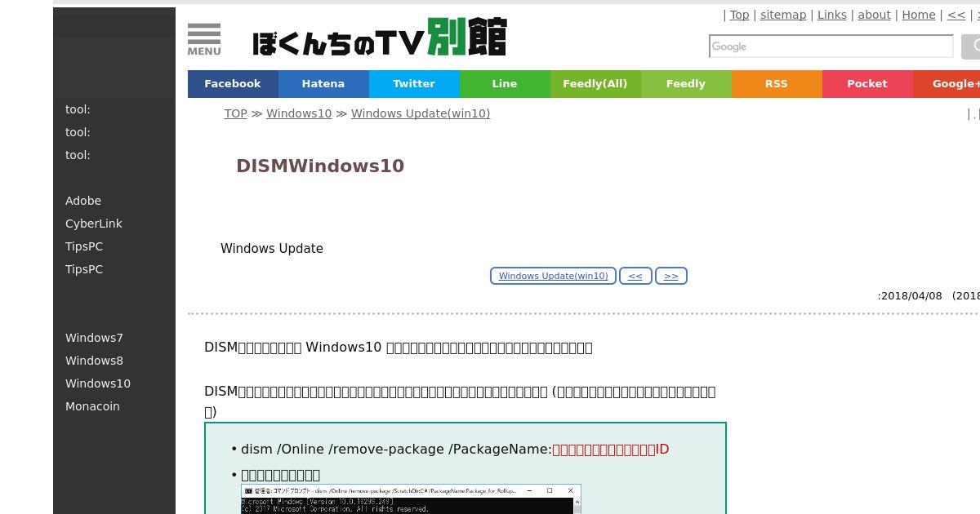
Task: Click the ぼくんちのTV別館 site logo
Action: tap(380, 38)
